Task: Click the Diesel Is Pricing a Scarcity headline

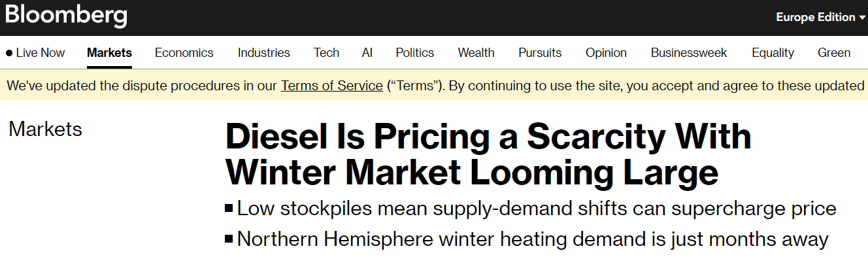Action: click(x=488, y=154)
